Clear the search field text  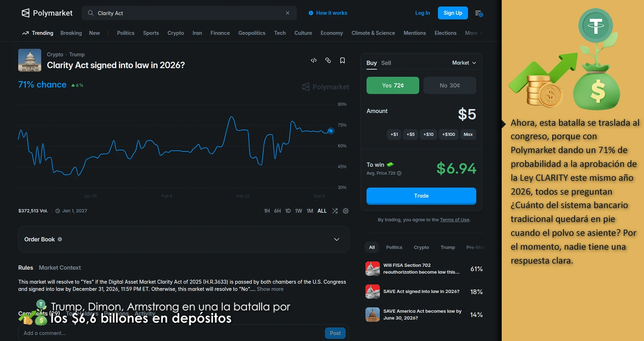tap(287, 13)
